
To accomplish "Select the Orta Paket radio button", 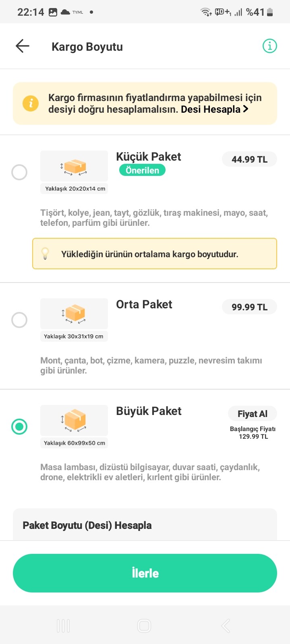I will [x=19, y=320].
